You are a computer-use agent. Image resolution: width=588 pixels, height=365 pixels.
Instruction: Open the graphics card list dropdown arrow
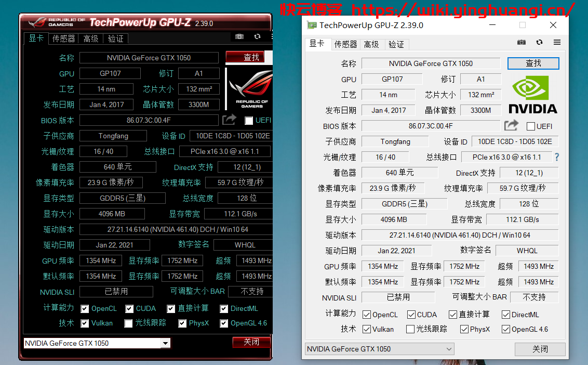coord(450,349)
